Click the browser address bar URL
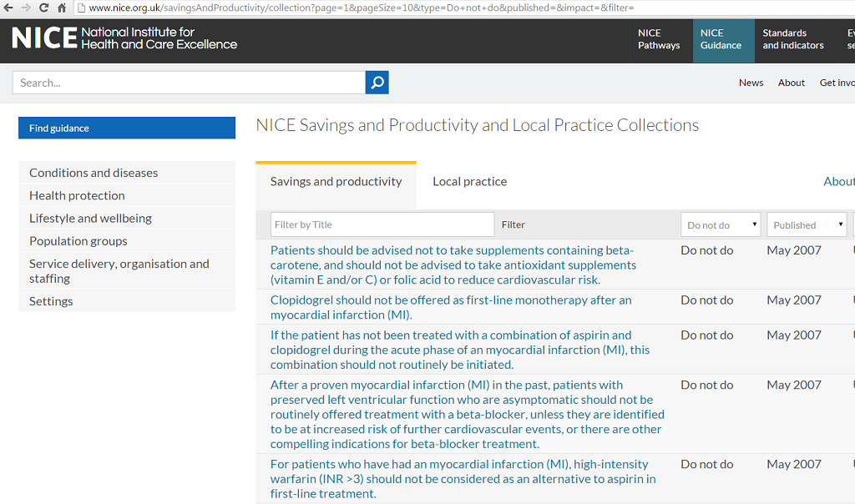This screenshot has height=504, width=855. pyautogui.click(x=362, y=8)
